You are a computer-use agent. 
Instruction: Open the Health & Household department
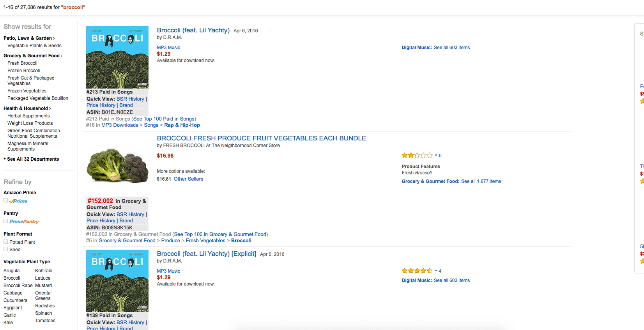pyautogui.click(x=27, y=108)
